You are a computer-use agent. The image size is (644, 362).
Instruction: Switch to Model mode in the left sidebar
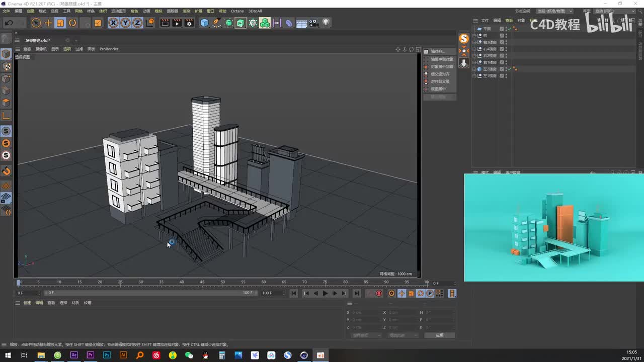[x=6, y=54]
